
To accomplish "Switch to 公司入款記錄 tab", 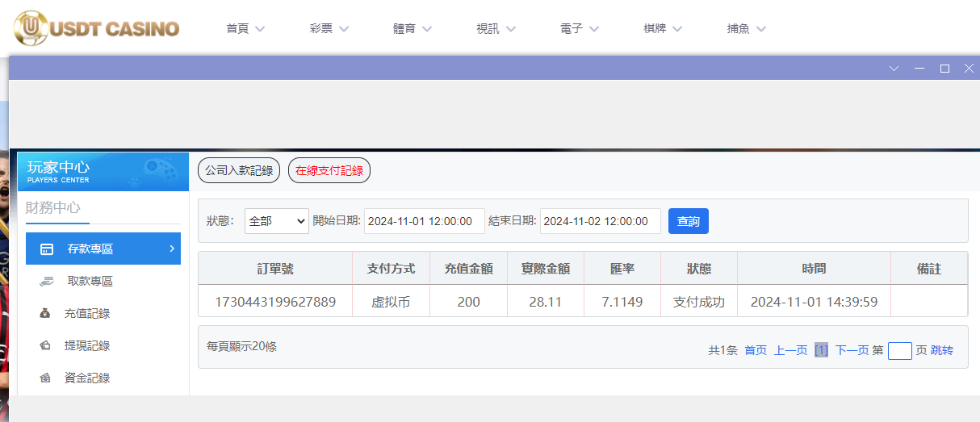I will (x=239, y=170).
